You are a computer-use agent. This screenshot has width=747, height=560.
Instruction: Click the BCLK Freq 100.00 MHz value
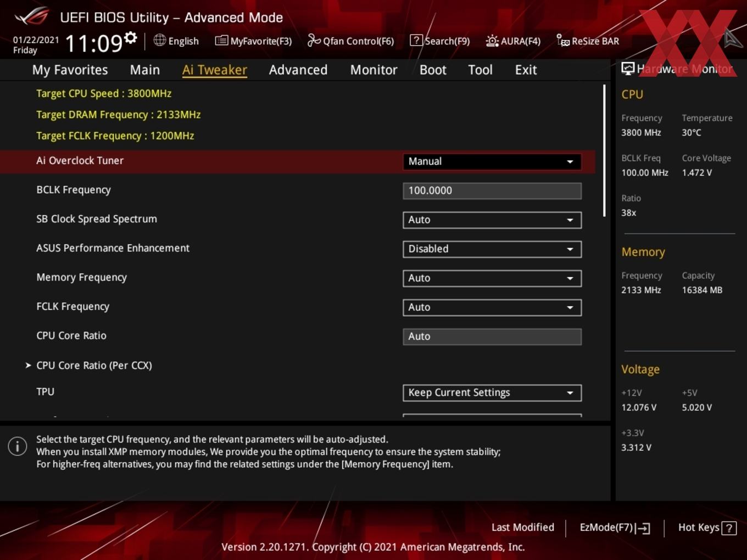(644, 172)
